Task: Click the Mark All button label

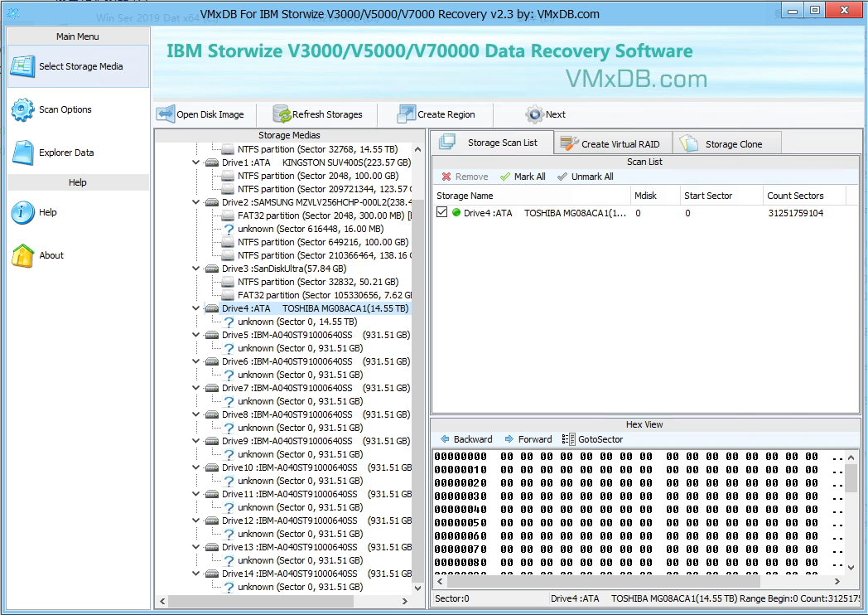Action: (530, 177)
